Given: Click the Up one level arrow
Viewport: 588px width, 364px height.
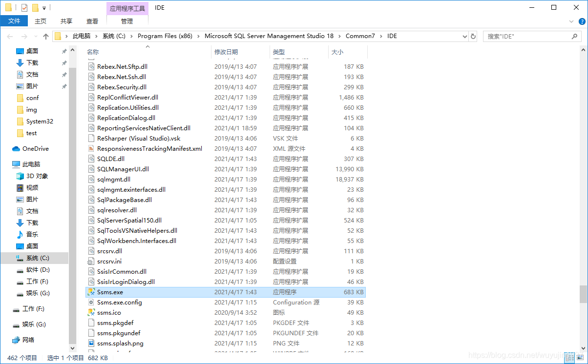Looking at the screenshot, I should tap(46, 36).
